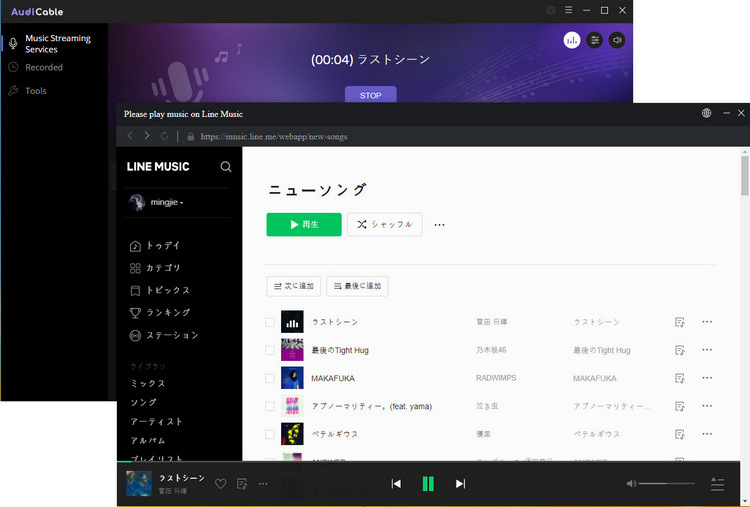Add アブノーマリティー。 to playlist icon
750x507 pixels.
(680, 407)
